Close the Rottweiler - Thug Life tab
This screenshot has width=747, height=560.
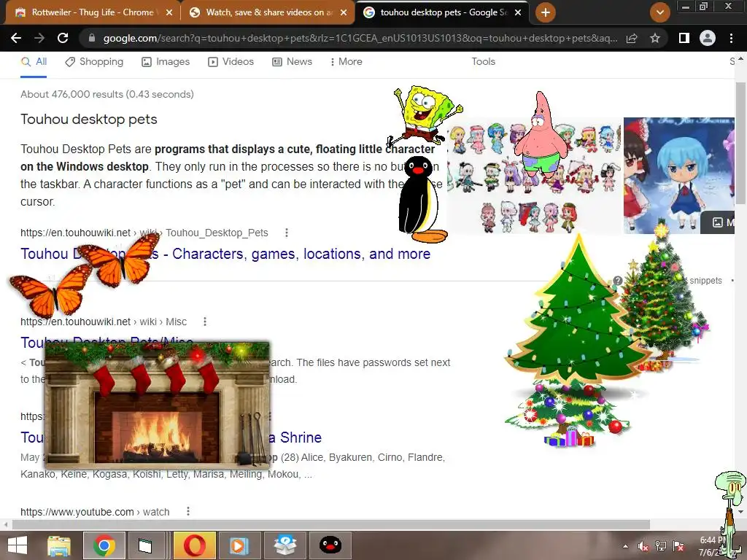click(169, 12)
